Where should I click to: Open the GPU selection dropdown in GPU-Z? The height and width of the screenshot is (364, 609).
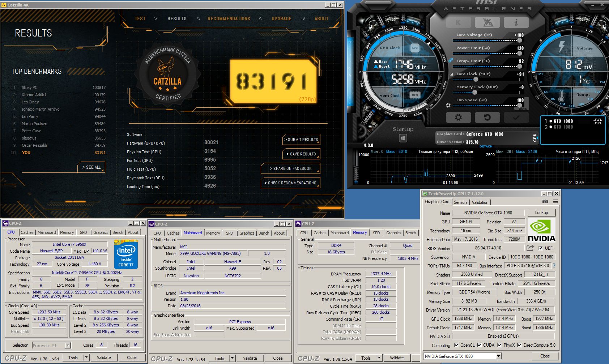tap(499, 356)
